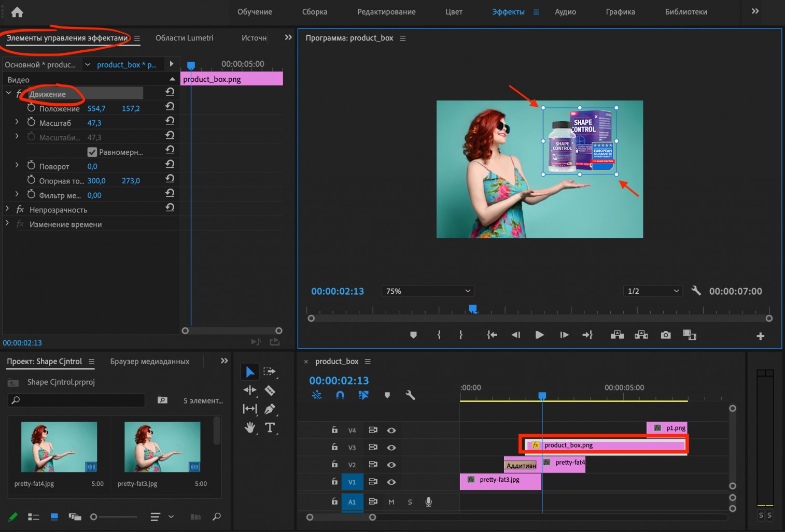Viewport: 785px width, 532px height.
Task: Toggle Rotation animation stopwatch
Action: pos(31,166)
